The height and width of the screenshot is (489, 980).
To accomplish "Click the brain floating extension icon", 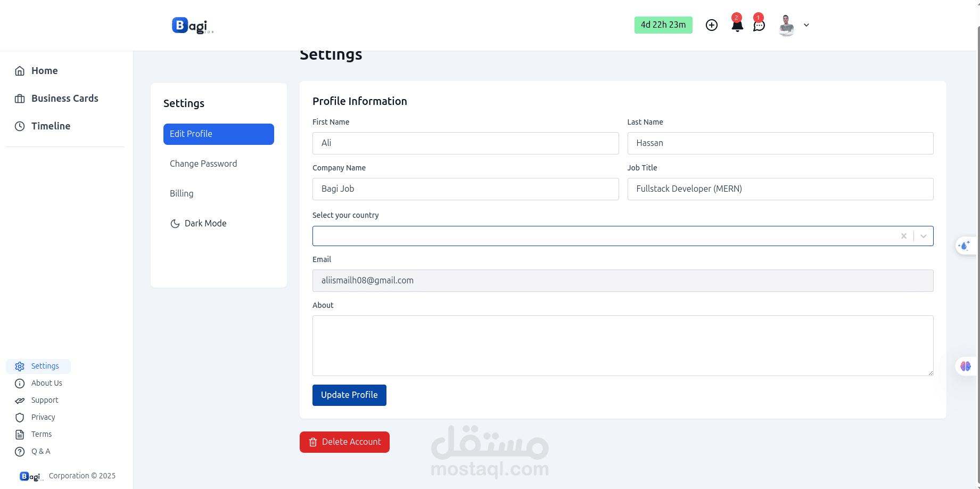I will [966, 366].
